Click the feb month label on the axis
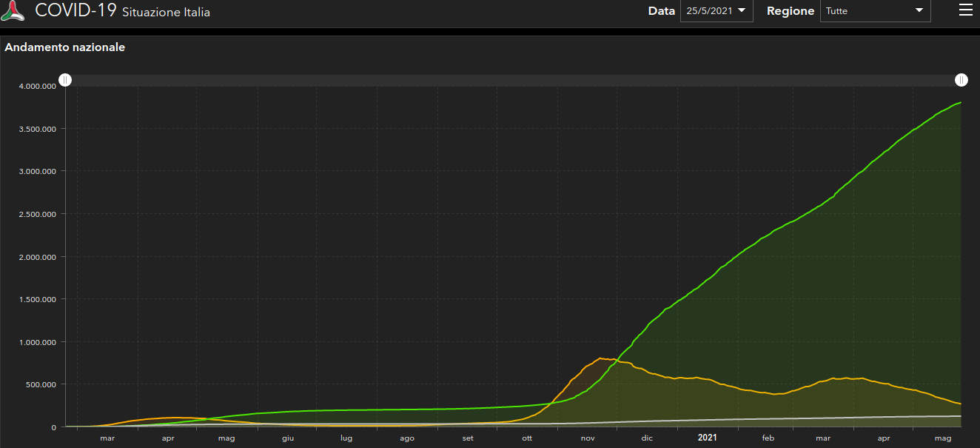This screenshot has height=448, width=980. coord(768,438)
